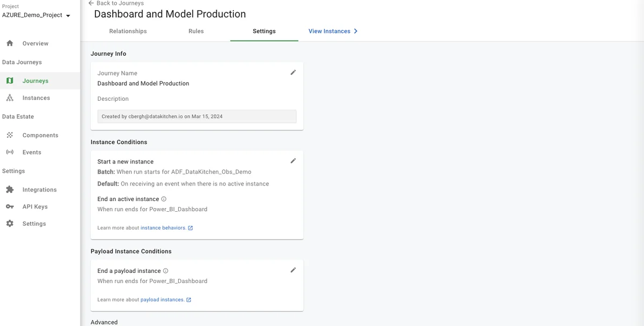Click info icon beside End a payload instance
644x326 pixels.
(x=166, y=271)
